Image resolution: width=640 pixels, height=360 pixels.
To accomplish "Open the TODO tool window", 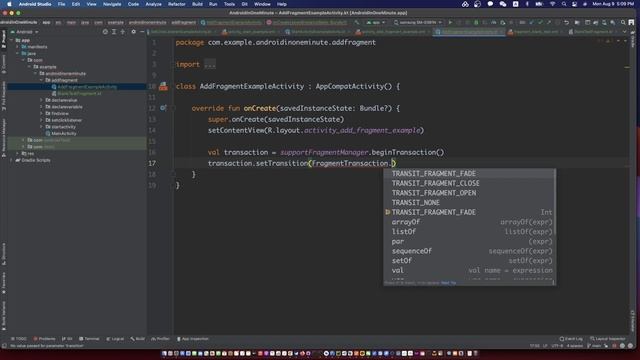I will coord(18,339).
